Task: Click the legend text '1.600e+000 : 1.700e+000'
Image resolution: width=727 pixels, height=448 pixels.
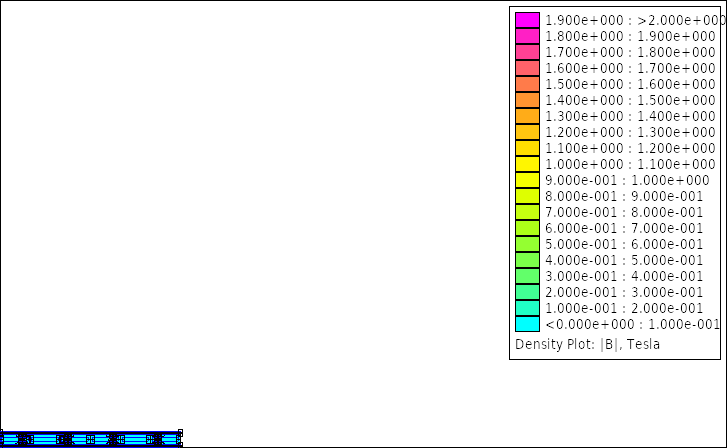Action: (x=631, y=68)
